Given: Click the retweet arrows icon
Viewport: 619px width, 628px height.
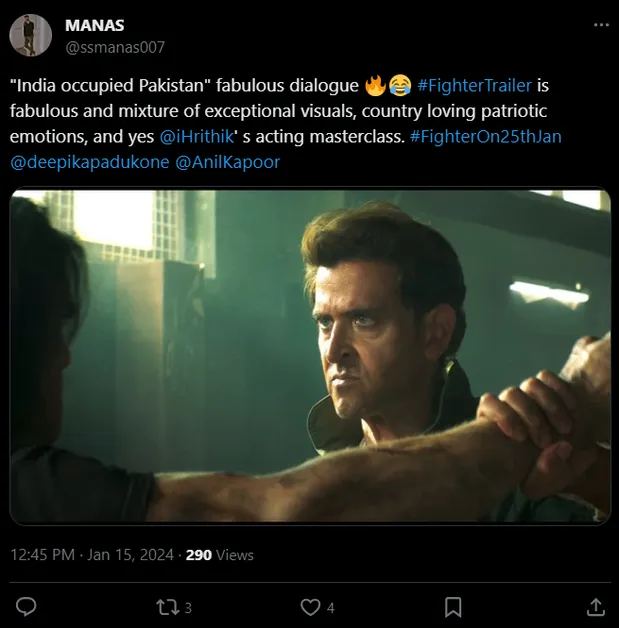Looking at the screenshot, I should click(x=167, y=607).
